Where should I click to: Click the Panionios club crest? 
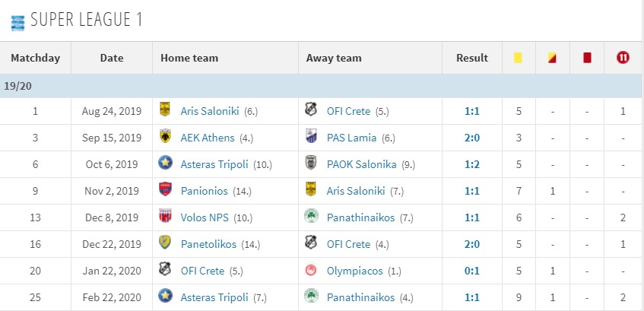165,189
